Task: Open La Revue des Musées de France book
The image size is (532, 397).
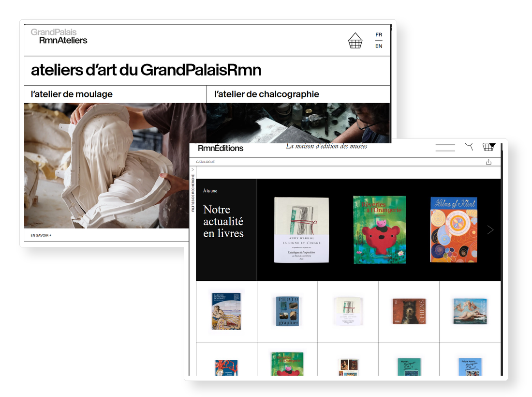Action: (226, 311)
